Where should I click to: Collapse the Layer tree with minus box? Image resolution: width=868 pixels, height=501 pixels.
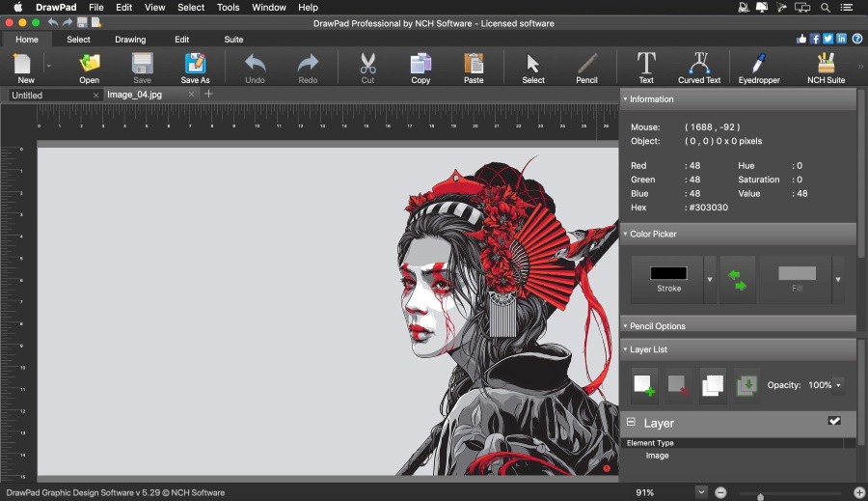tap(631, 422)
